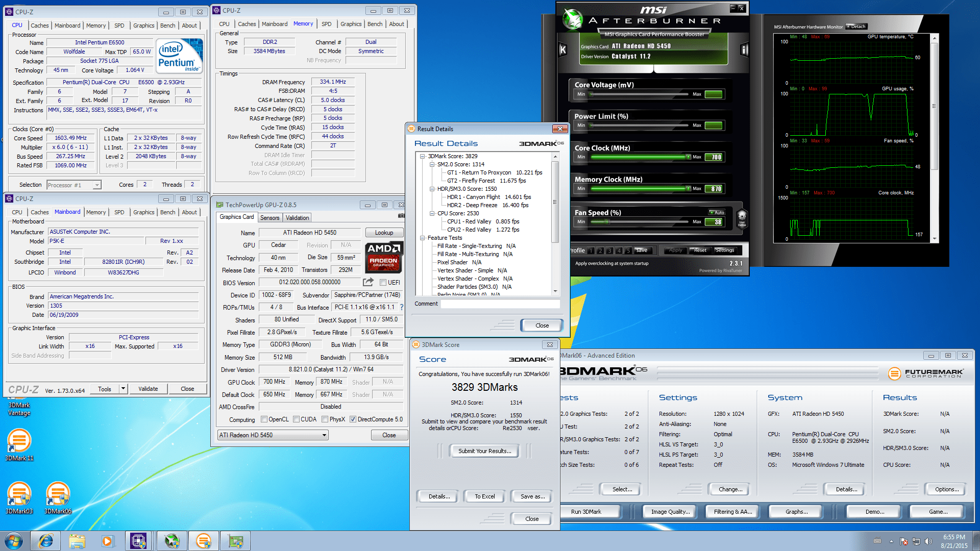980x551 pixels.
Task: Open Windows Media Player on taskbar
Action: point(108,541)
